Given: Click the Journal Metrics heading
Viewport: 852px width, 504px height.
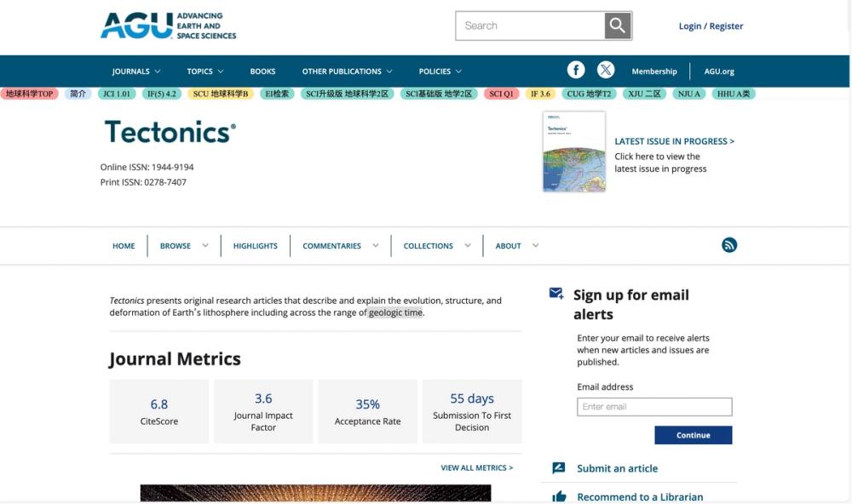Looking at the screenshot, I should pos(175,359).
